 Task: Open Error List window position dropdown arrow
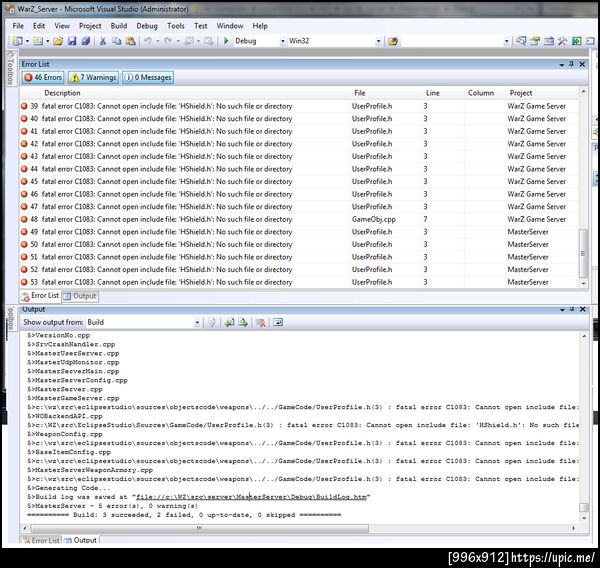(x=561, y=65)
